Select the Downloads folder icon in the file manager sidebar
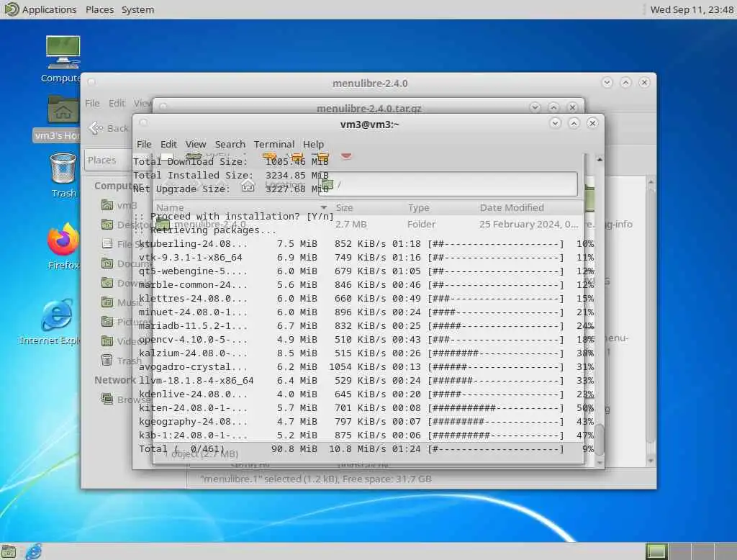The height and width of the screenshot is (560, 737). [107, 283]
